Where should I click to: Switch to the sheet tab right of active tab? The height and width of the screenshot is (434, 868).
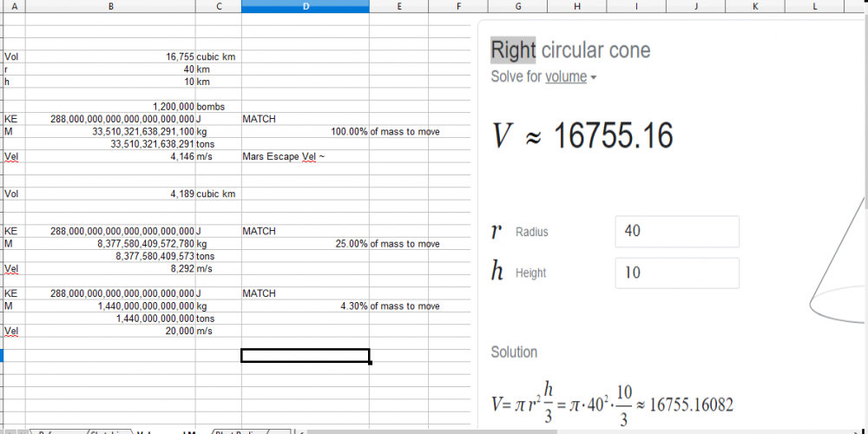[239, 431]
